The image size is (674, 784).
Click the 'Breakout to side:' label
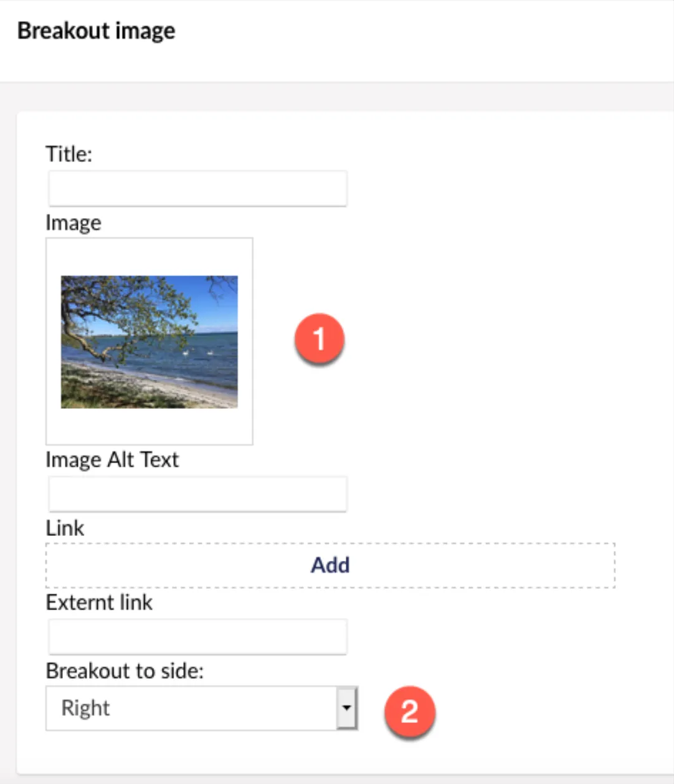coord(125,671)
